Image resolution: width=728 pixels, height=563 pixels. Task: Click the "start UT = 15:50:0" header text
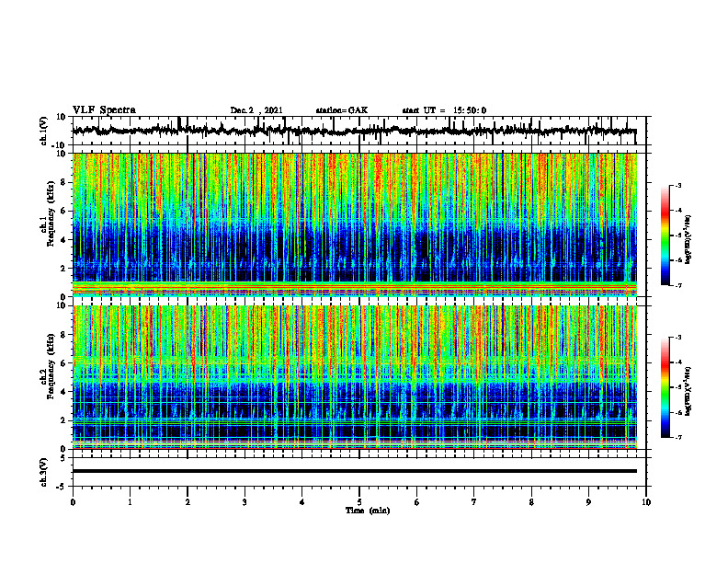click(444, 110)
